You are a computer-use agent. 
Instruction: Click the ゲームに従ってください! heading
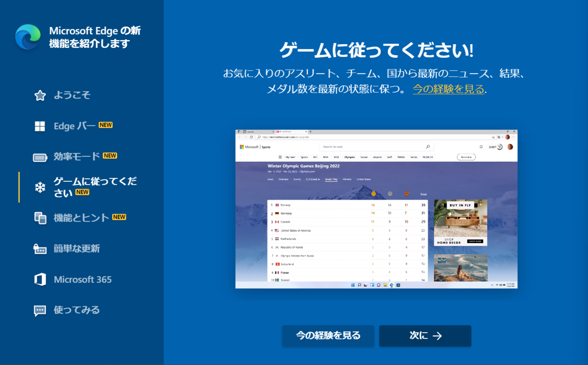pos(376,50)
